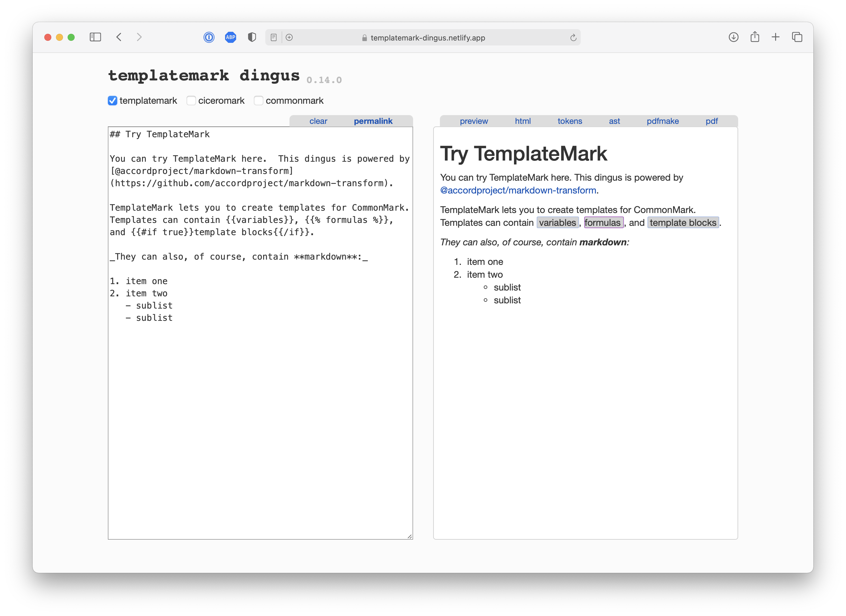Switch to the pdfmake tab
The height and width of the screenshot is (616, 846).
point(662,121)
